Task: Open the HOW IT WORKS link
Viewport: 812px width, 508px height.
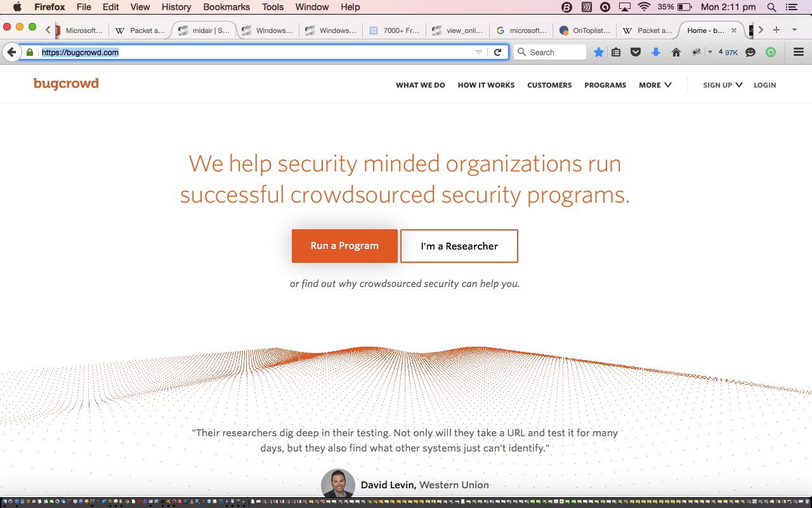Action: (486, 85)
